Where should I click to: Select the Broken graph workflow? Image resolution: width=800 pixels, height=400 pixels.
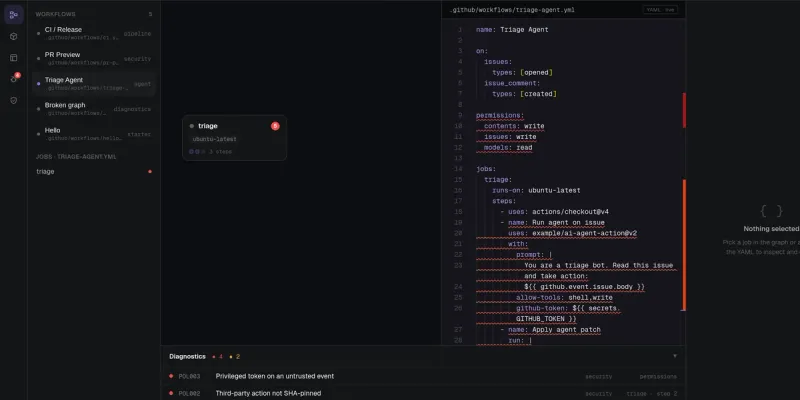[x=94, y=109]
